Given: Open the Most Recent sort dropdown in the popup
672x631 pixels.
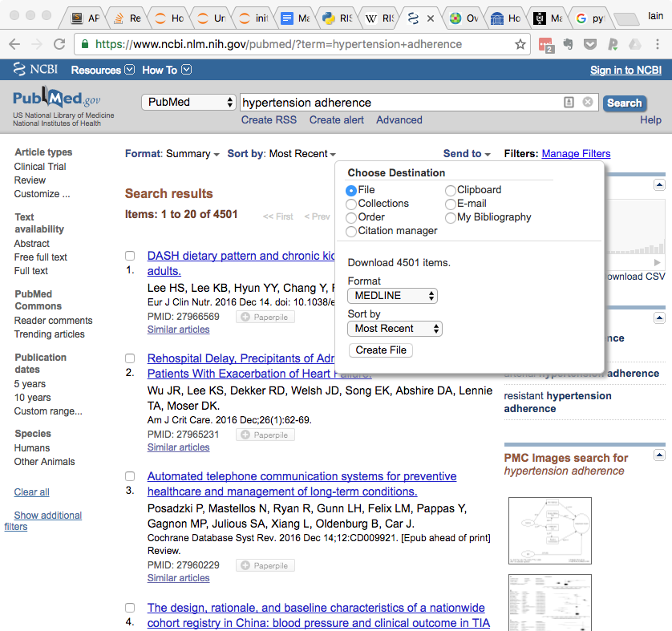Looking at the screenshot, I should tap(395, 329).
